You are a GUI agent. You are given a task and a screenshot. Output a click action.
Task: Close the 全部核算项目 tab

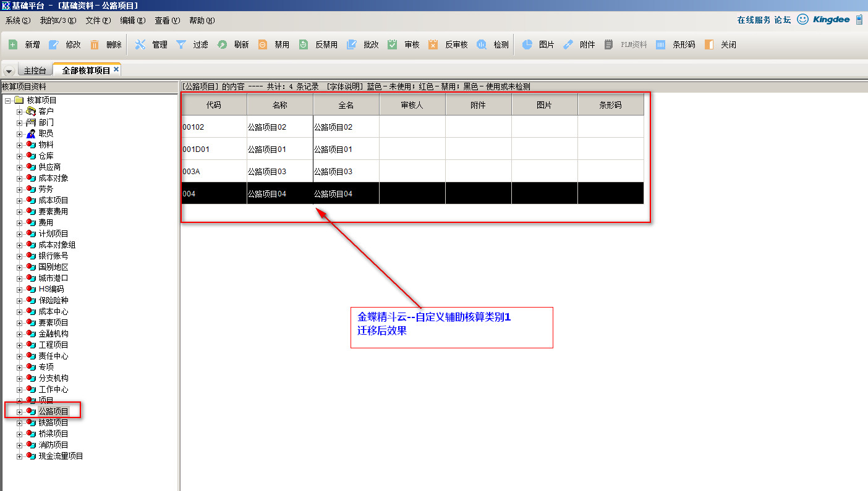[x=116, y=70]
